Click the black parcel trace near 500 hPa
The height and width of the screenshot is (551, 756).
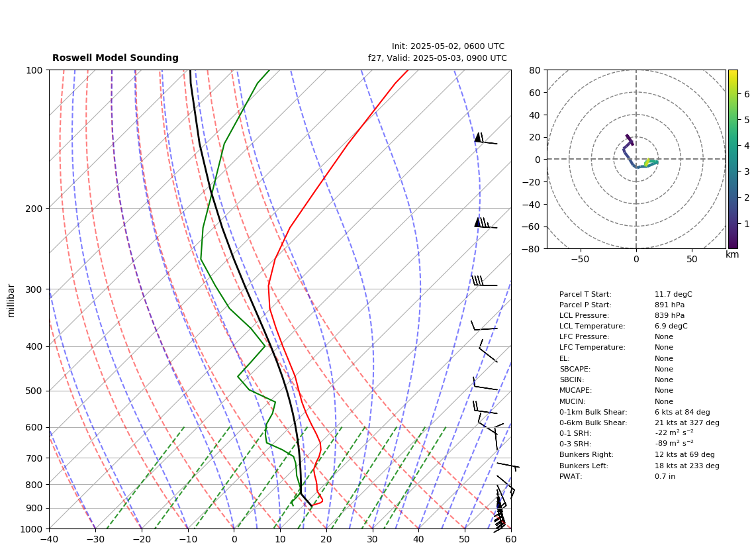288,391
